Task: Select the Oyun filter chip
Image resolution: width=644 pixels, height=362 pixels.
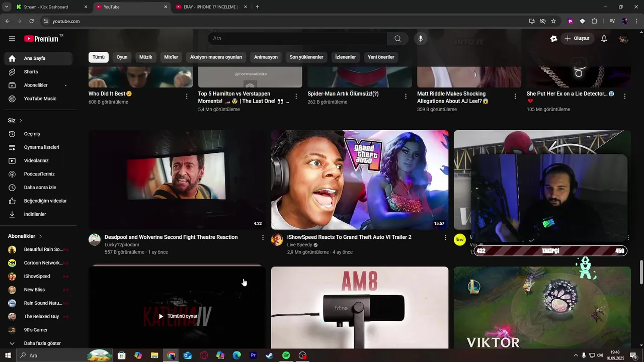Action: (x=122, y=57)
